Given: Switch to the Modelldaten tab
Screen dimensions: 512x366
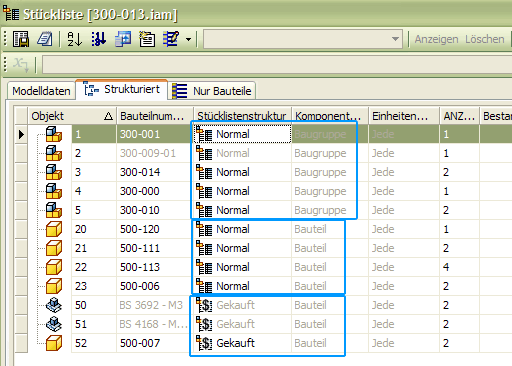Looking at the screenshot, I should point(41,91).
